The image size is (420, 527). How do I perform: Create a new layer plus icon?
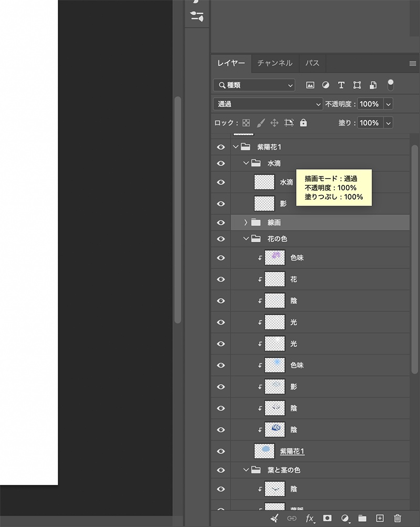tap(380, 518)
